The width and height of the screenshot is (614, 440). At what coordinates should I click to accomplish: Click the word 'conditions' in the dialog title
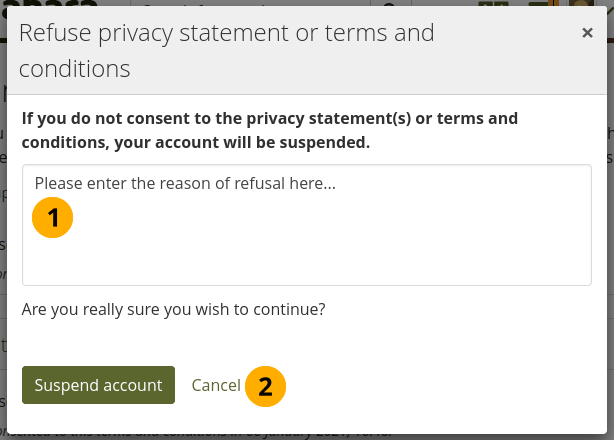pyautogui.click(x=75, y=69)
